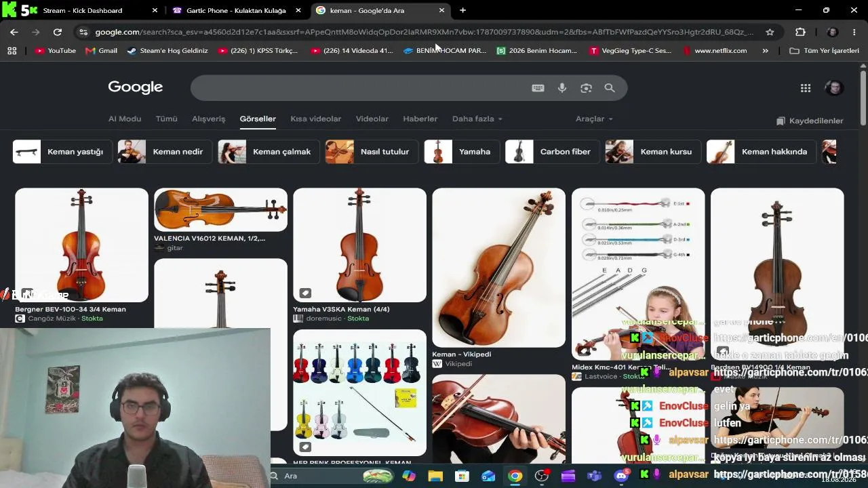Open the Gmail bookmark

coord(101,51)
